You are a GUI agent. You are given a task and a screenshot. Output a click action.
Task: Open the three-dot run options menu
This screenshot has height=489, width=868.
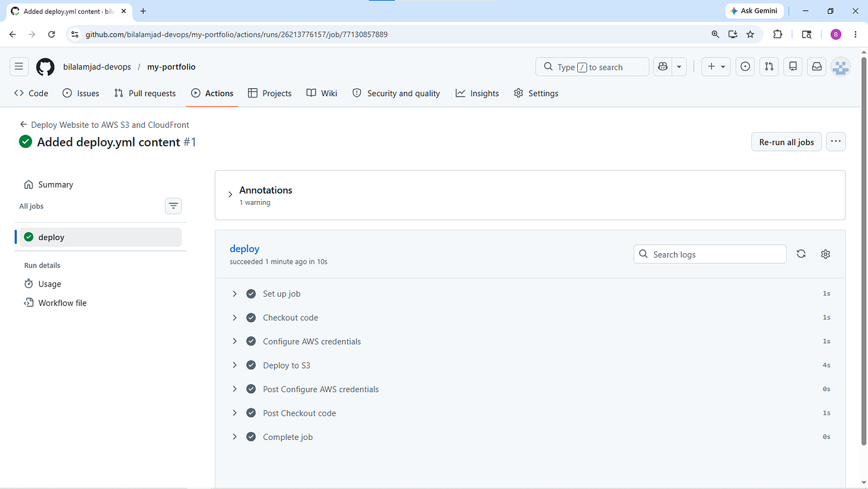click(836, 141)
